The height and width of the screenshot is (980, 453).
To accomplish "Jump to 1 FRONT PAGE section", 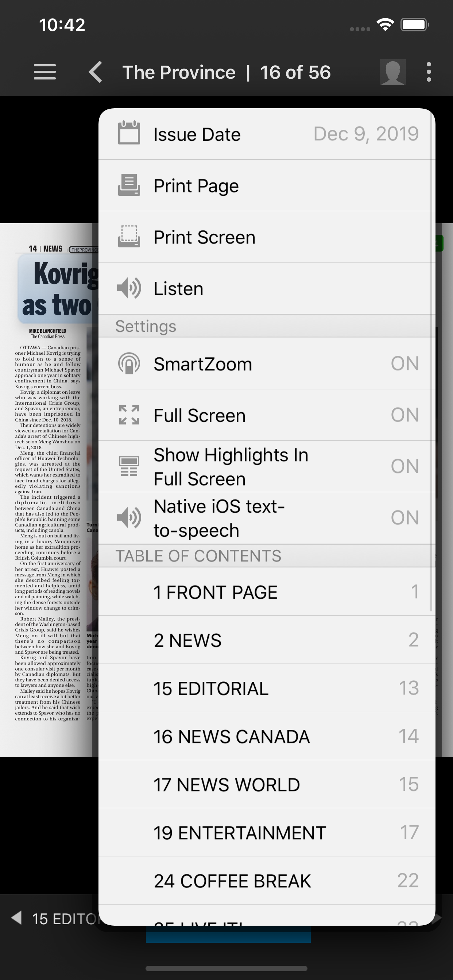I will tap(267, 592).
